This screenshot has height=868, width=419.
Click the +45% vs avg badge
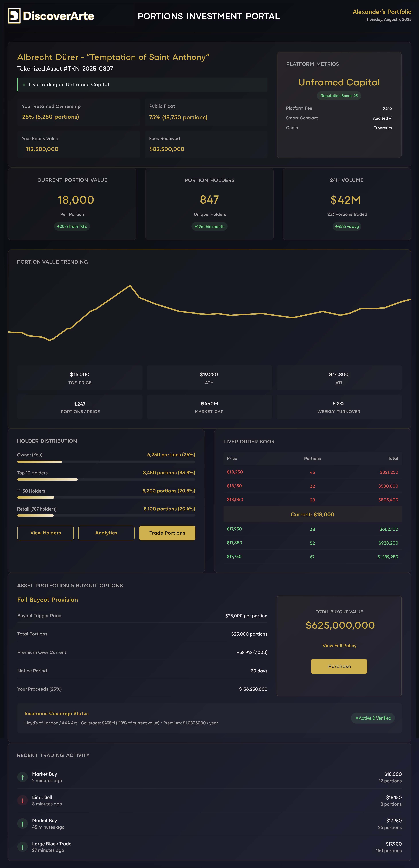tap(347, 226)
